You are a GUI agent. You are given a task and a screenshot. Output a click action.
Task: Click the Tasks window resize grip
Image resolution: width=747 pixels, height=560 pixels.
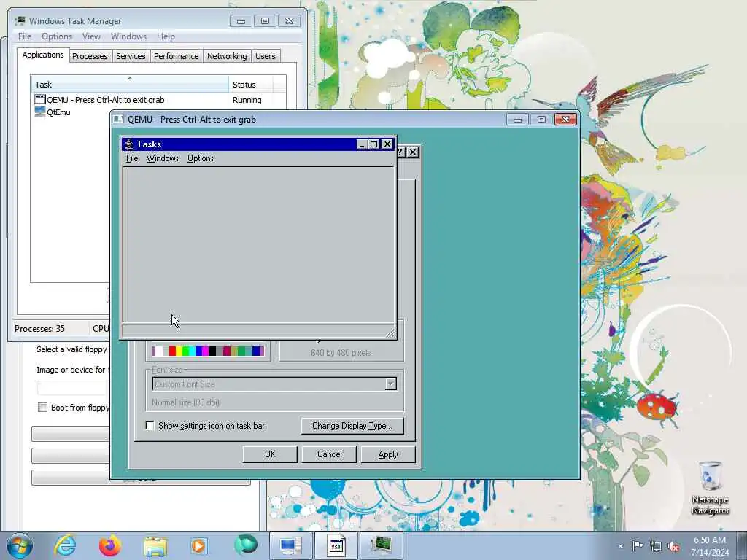391,332
